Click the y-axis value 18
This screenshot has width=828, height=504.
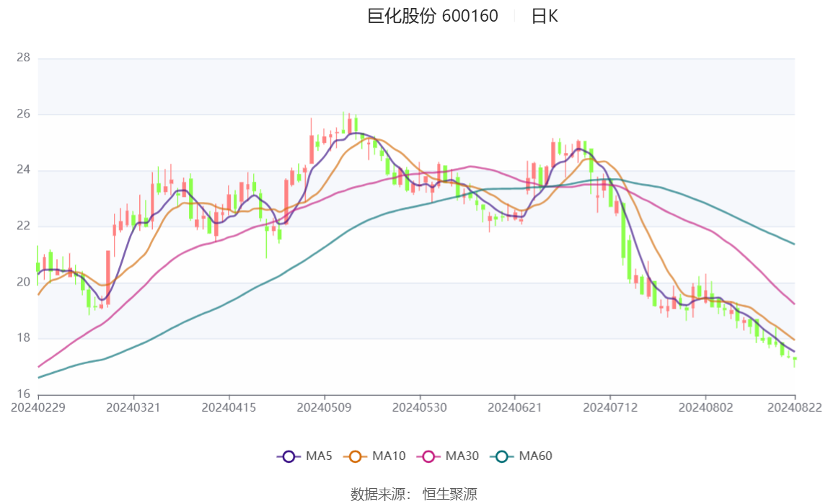[23, 338]
